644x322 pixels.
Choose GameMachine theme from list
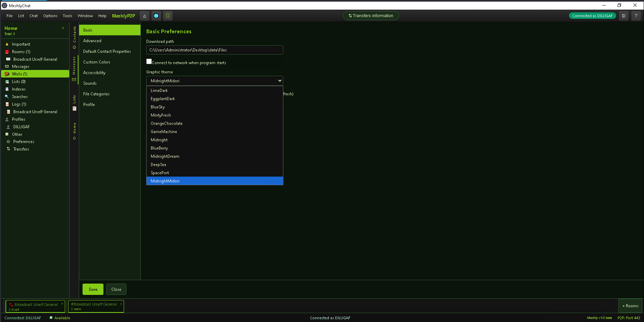pyautogui.click(x=215, y=132)
